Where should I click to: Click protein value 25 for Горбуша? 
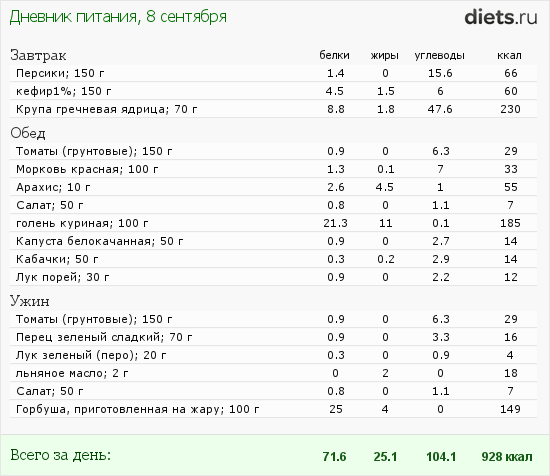(336, 409)
